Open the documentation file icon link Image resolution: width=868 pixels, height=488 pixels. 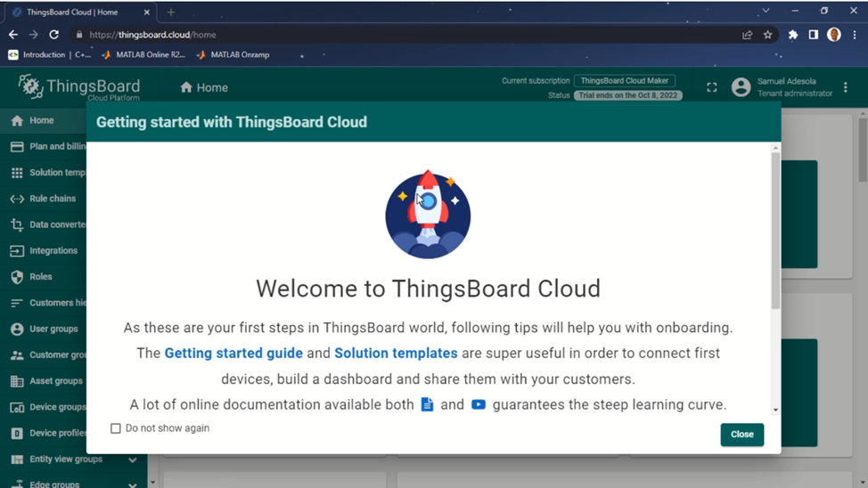pyautogui.click(x=428, y=404)
